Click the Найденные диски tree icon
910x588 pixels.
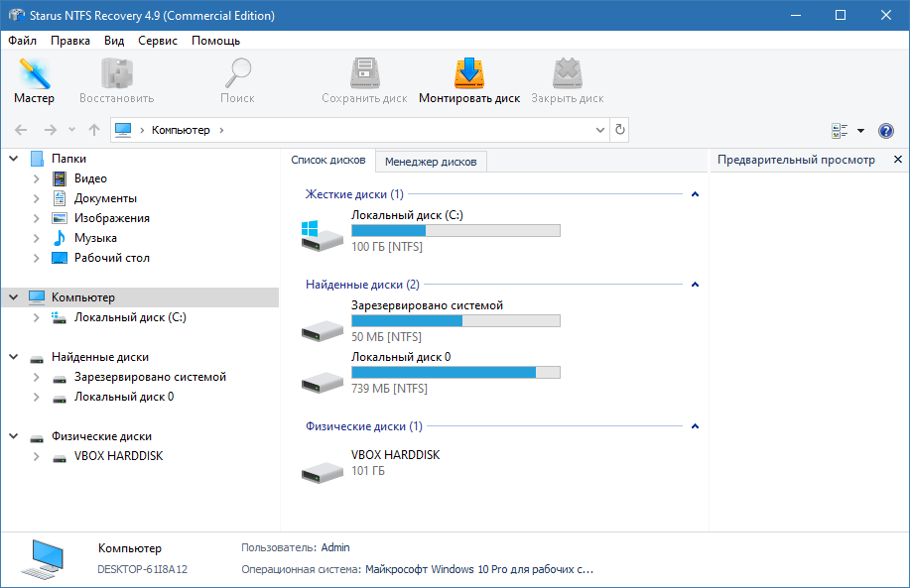coord(37,358)
